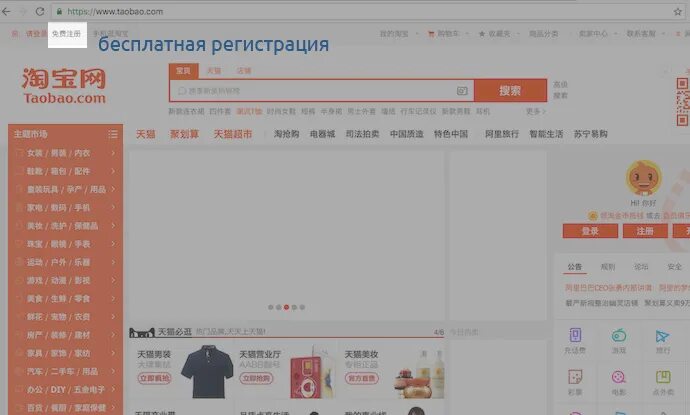Click 立即抢购 under 天猫营业厅
690x415 pixels.
pos(257,378)
